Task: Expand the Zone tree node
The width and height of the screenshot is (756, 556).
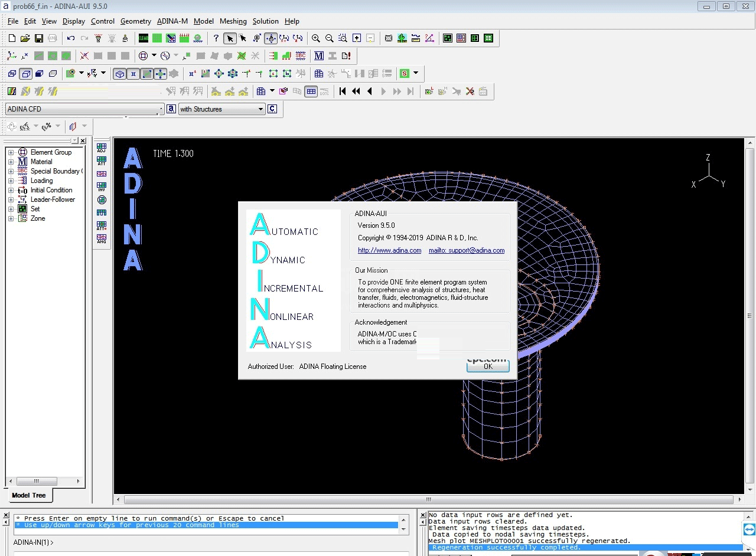Action: click(11, 218)
